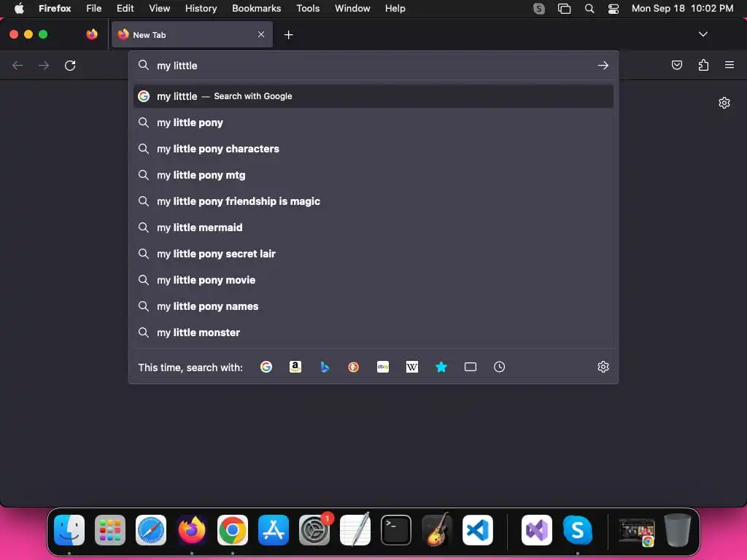Open the View menu
Screen dimensions: 747x560
(159, 8)
